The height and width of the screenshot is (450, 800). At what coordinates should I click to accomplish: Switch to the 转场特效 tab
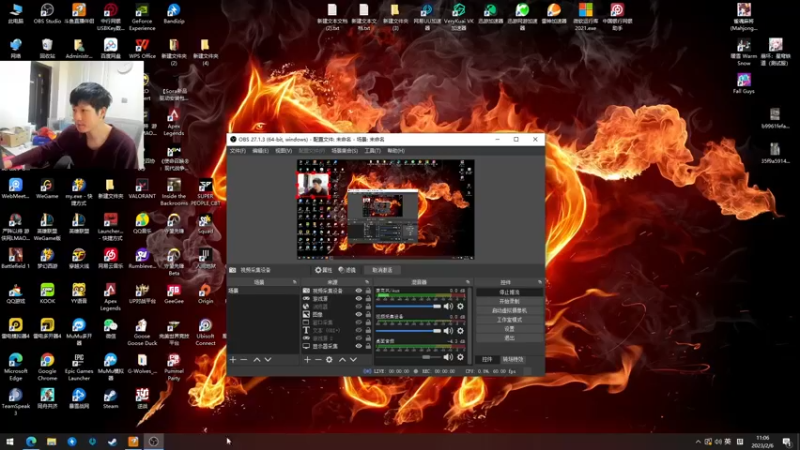(x=512, y=359)
